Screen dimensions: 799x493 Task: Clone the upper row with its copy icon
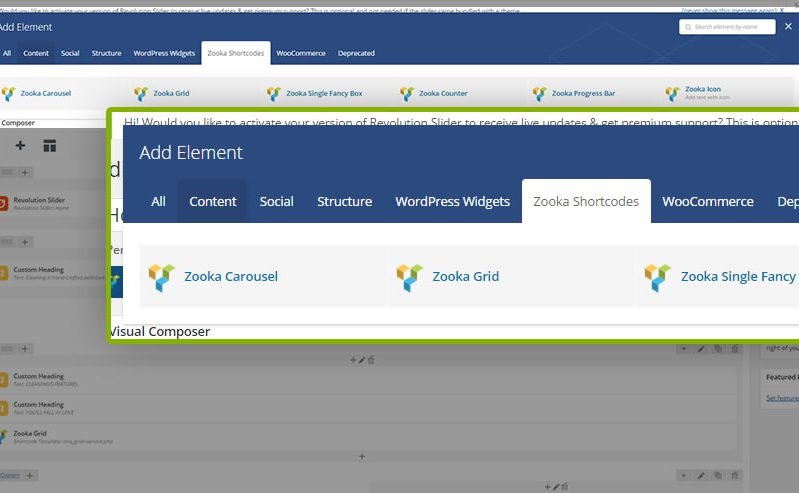(x=718, y=349)
